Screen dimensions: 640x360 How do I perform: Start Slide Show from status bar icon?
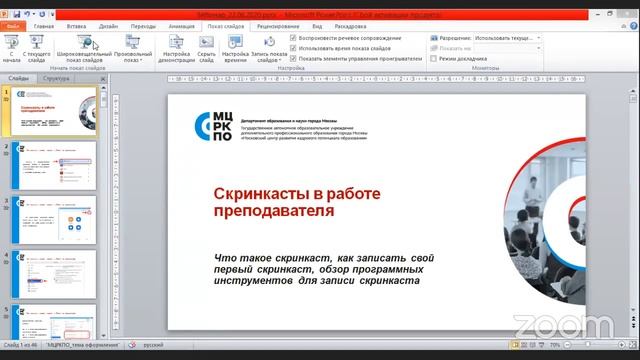point(542,345)
